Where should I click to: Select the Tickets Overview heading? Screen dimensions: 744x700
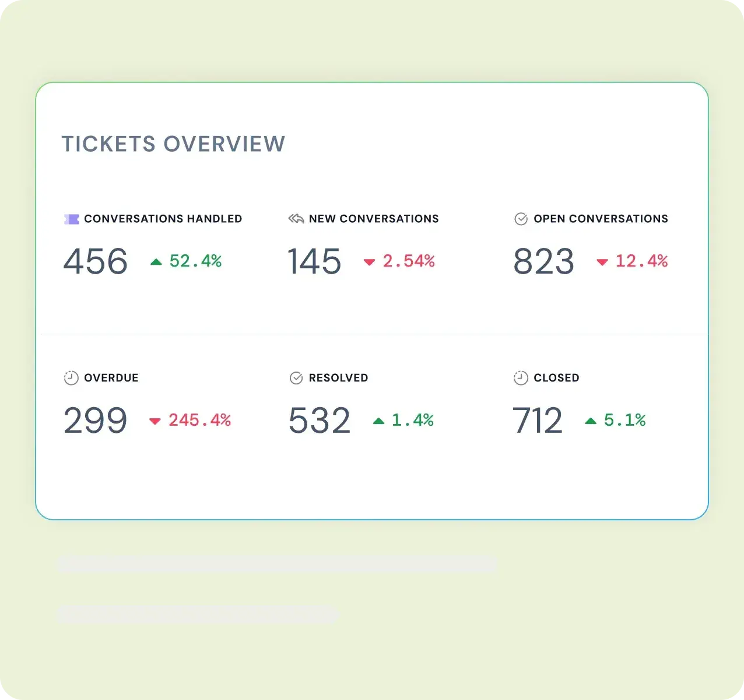[174, 144]
